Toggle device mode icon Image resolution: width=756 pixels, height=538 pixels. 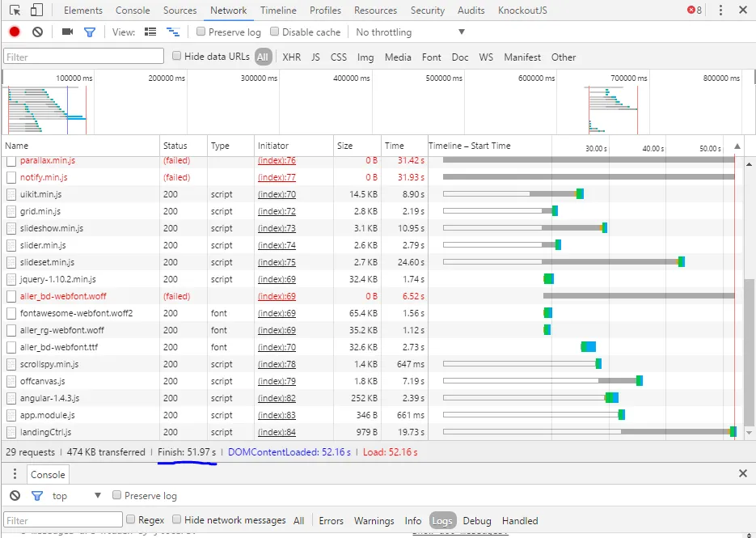(36, 11)
